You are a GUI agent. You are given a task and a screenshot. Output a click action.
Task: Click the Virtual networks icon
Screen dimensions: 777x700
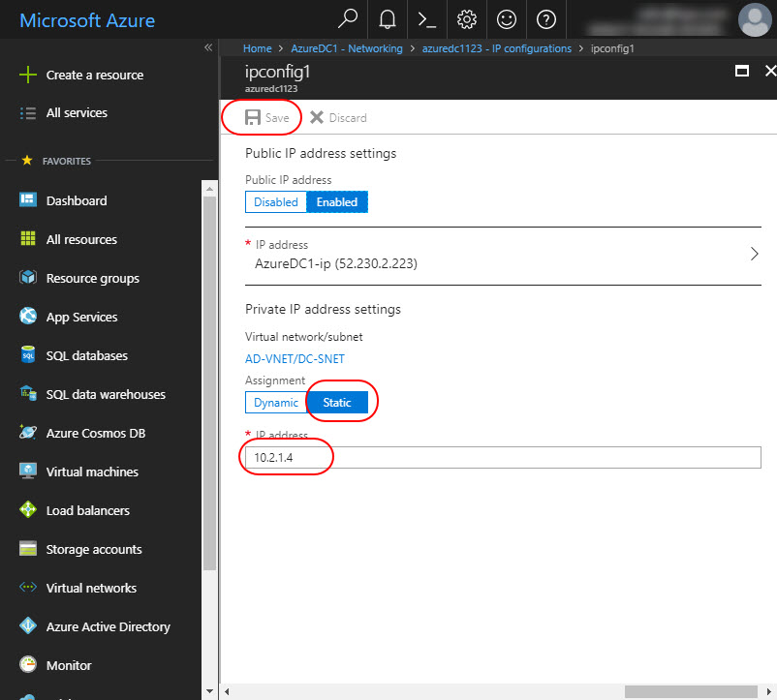pos(28,587)
